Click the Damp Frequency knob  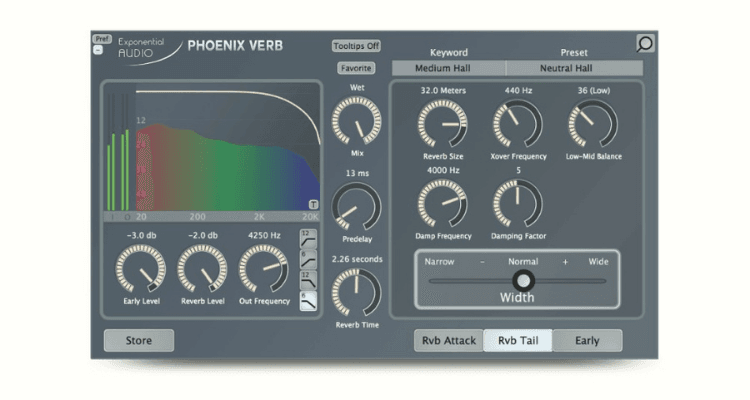click(440, 203)
